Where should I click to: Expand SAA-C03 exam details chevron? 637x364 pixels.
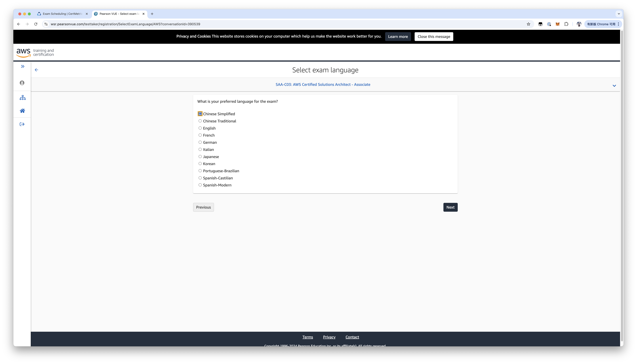click(x=614, y=86)
